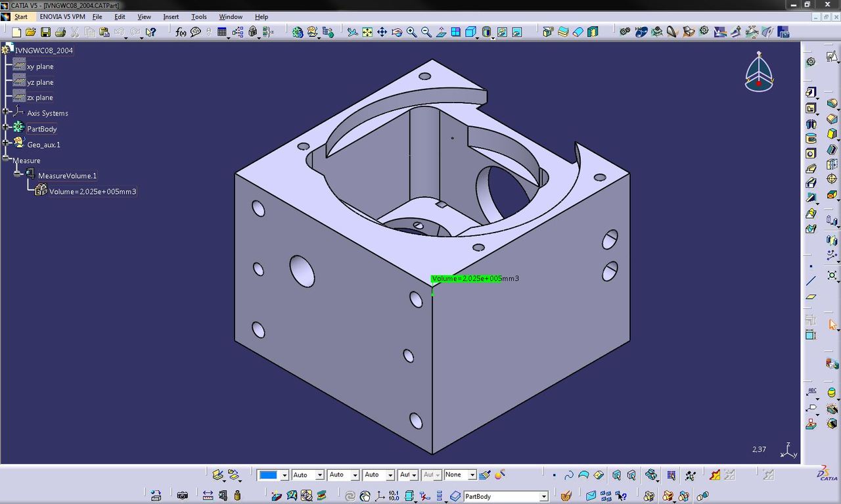This screenshot has width=841, height=504.
Task: Click the Shading with material icon
Action: coord(487,32)
